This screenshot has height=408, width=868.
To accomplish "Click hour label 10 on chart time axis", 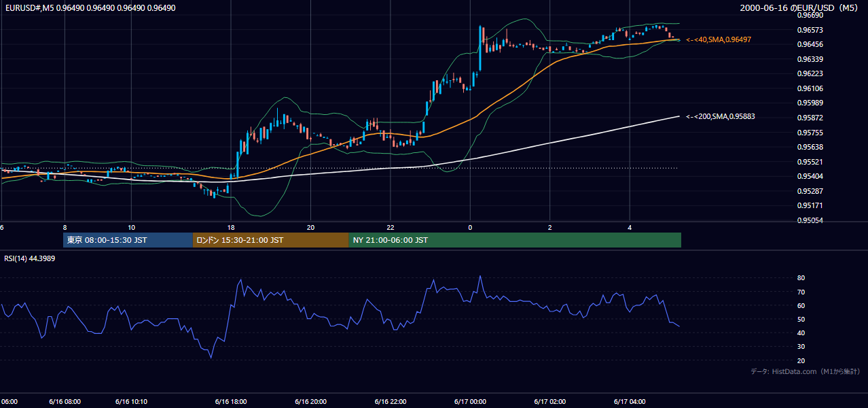I will pyautogui.click(x=131, y=228).
